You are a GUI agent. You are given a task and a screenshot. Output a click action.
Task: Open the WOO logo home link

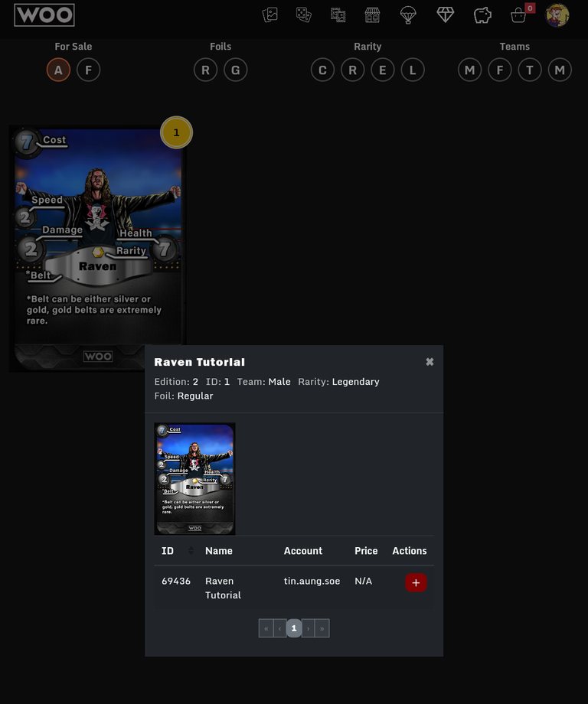pyautogui.click(x=44, y=15)
